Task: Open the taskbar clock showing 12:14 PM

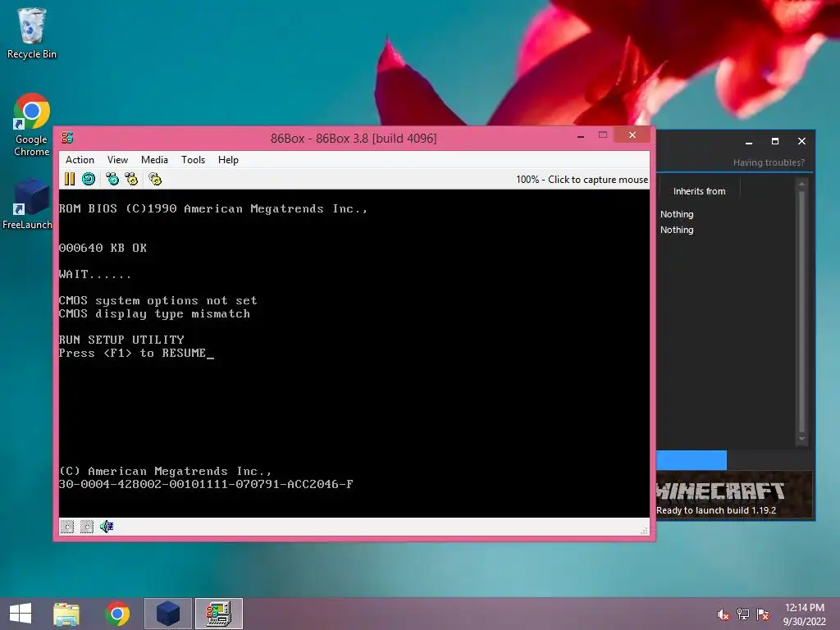Action: pyautogui.click(x=805, y=614)
